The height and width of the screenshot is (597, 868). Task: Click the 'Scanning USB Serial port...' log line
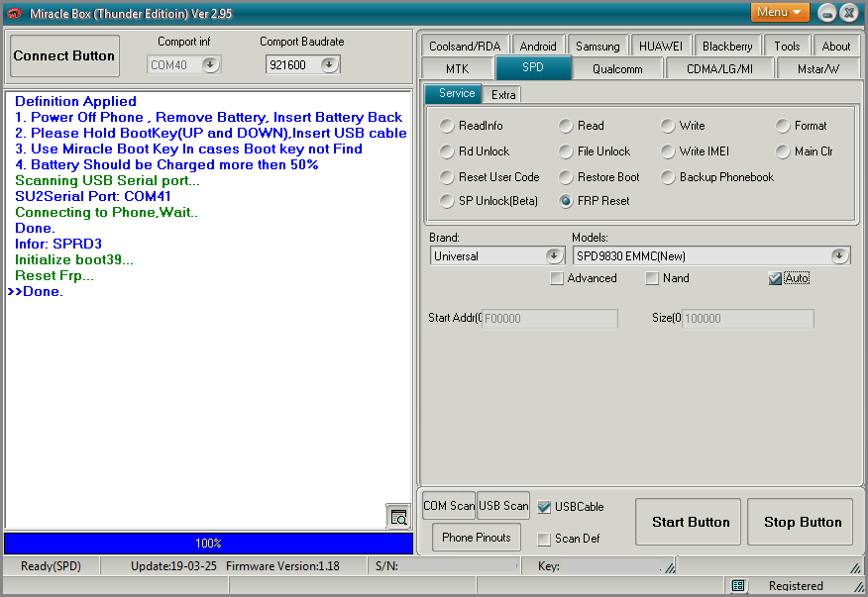[x=107, y=180]
